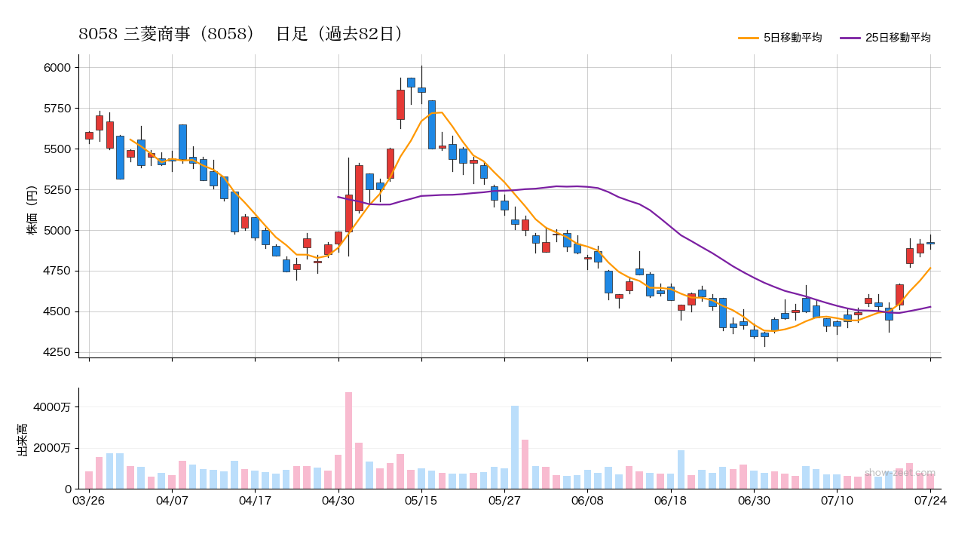Pick the 07/10 date label
The width and height of the screenshot is (980, 543).
pyautogui.click(x=837, y=501)
